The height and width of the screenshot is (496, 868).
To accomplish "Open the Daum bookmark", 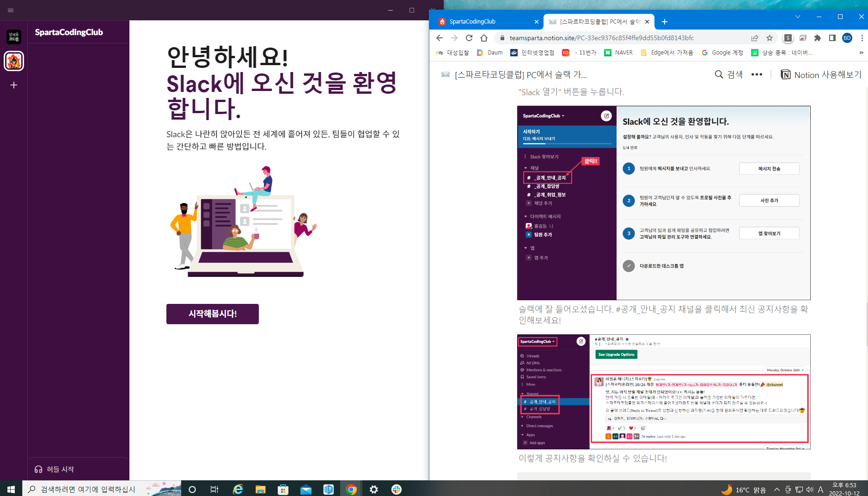I will pos(489,53).
